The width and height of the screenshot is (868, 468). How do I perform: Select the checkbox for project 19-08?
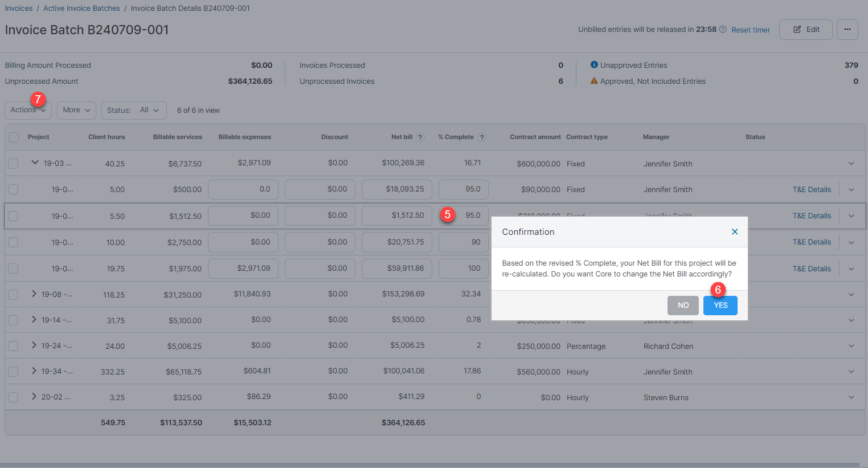[x=13, y=295]
